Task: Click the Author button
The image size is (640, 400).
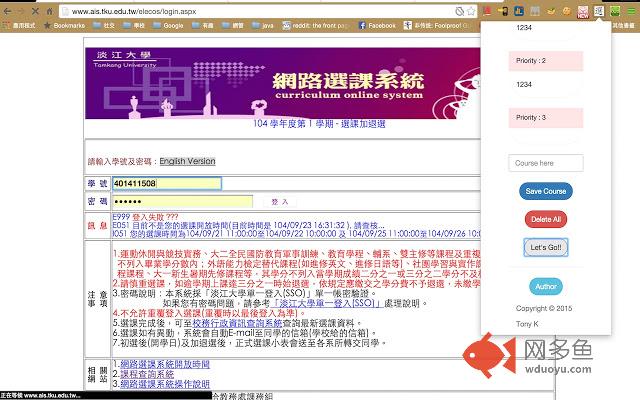Action: point(546,287)
